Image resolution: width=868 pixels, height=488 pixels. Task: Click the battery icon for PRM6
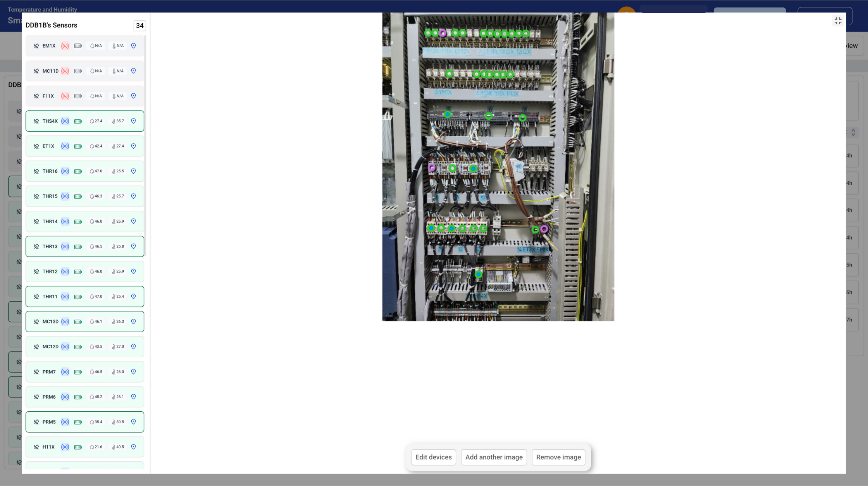(x=78, y=397)
